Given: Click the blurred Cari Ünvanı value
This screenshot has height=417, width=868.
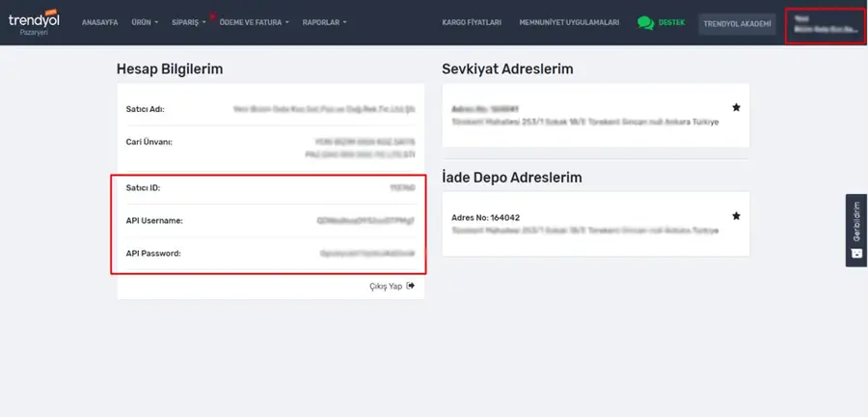Looking at the screenshot, I should coord(360,148).
